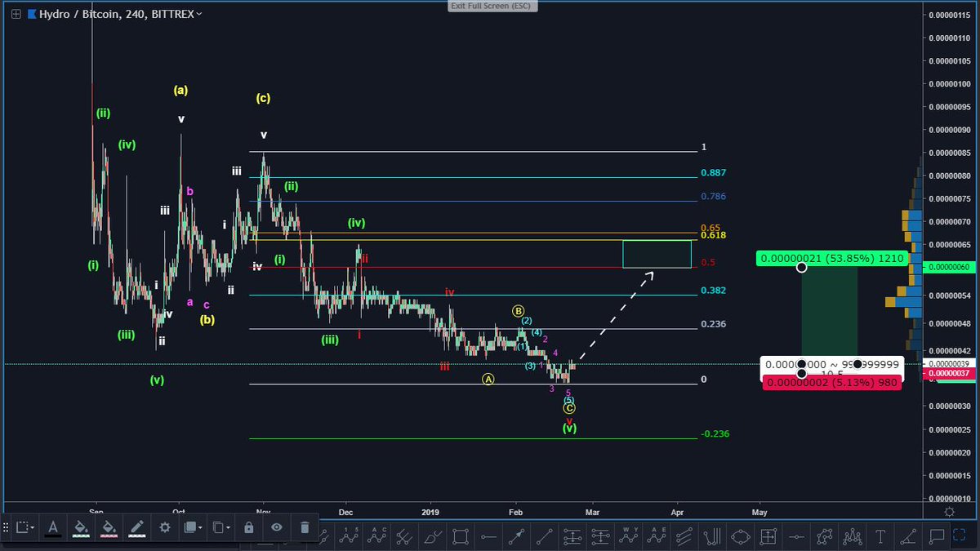980x551 pixels.
Task: Click the 2019 label on time axis
Action: point(430,513)
